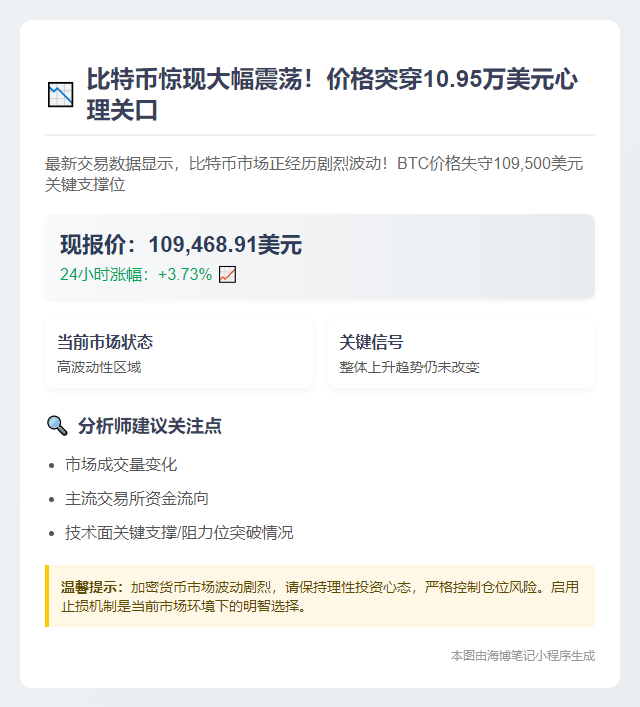Select bullet item 市场成交量变化

click(x=121, y=464)
